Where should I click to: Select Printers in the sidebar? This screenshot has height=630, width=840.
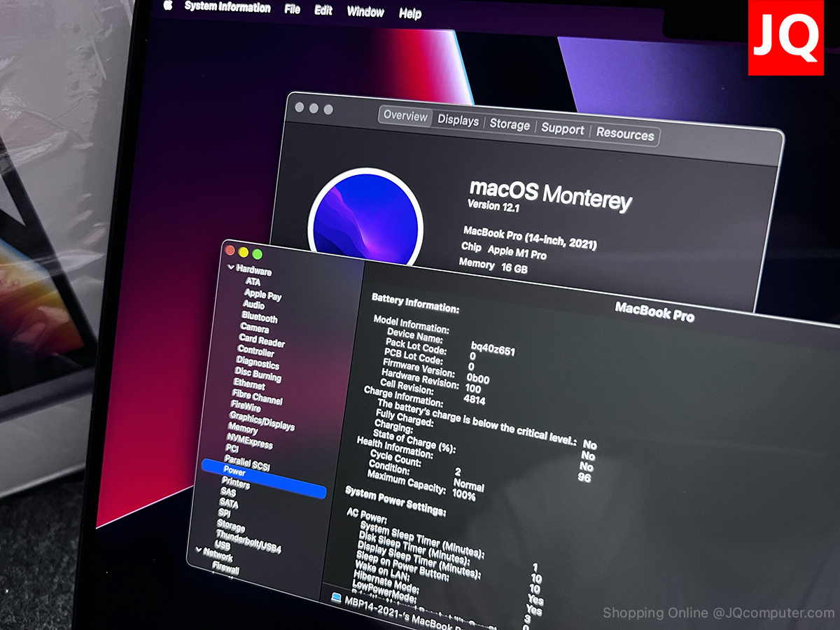(235, 484)
